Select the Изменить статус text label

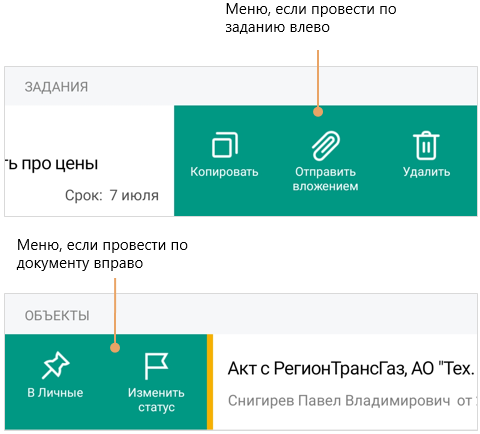click(x=156, y=400)
